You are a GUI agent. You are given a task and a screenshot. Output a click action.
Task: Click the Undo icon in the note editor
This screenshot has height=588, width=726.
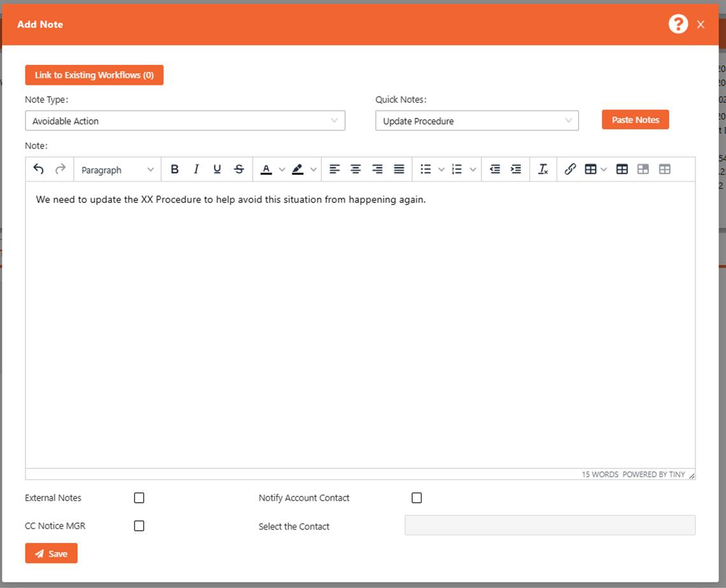(39, 169)
